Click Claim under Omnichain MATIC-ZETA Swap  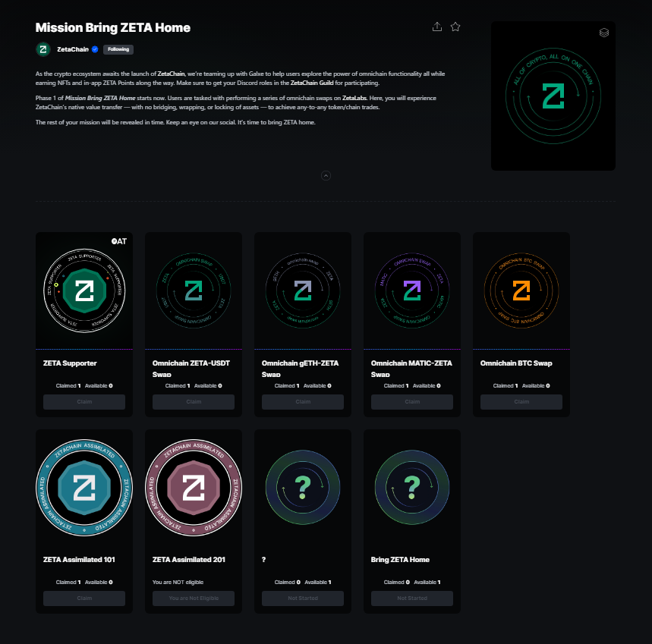412,402
